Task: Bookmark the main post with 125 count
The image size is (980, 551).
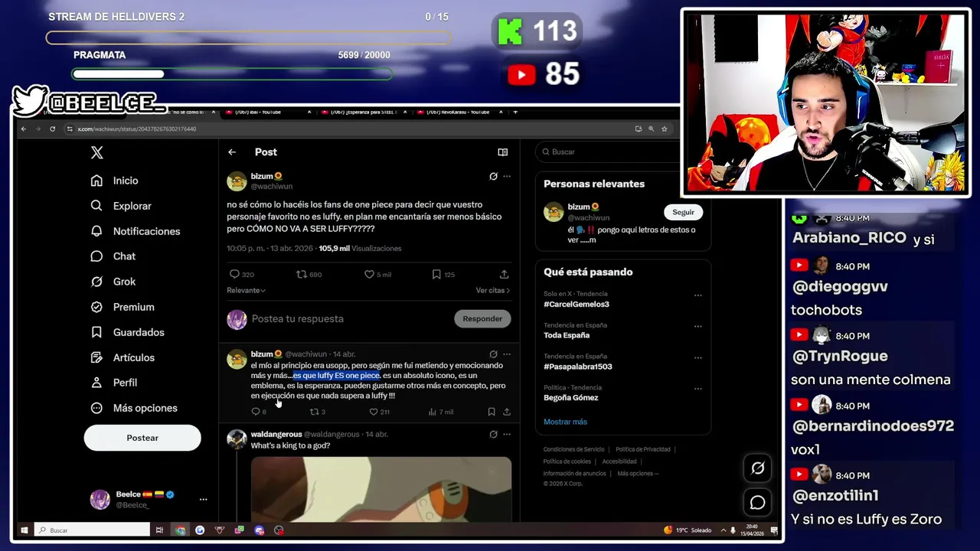Action: click(436, 274)
